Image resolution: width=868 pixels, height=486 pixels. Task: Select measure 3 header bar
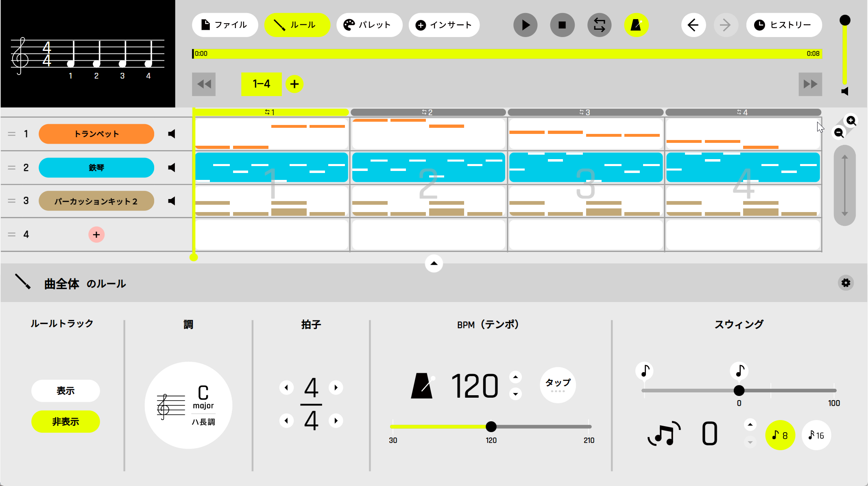pyautogui.click(x=585, y=112)
